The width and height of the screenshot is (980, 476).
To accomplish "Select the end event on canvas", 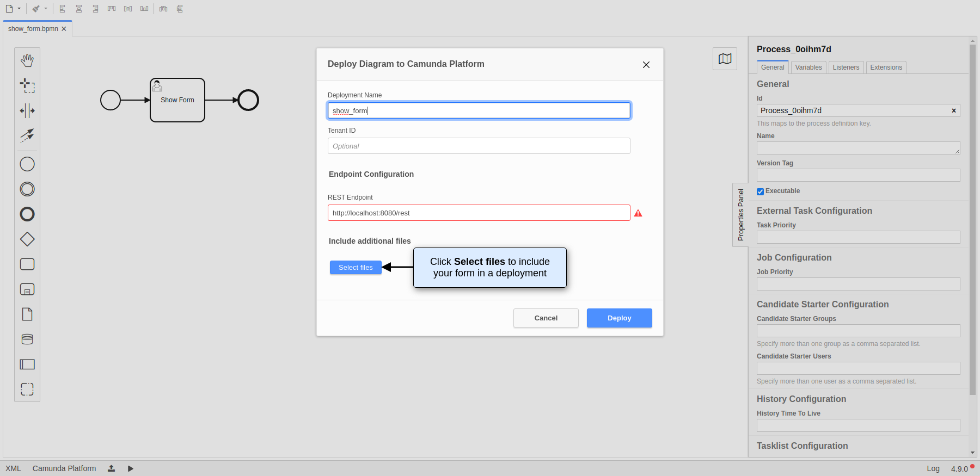I will (x=248, y=100).
